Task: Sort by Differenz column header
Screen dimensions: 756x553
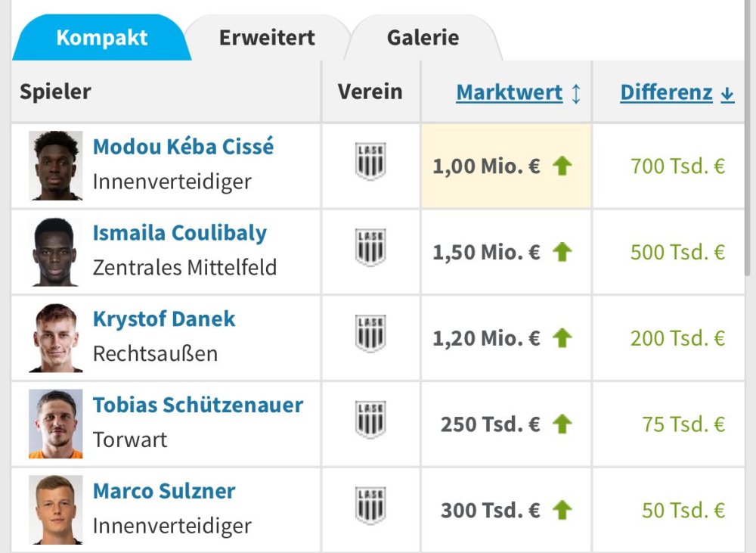Action: 666,93
